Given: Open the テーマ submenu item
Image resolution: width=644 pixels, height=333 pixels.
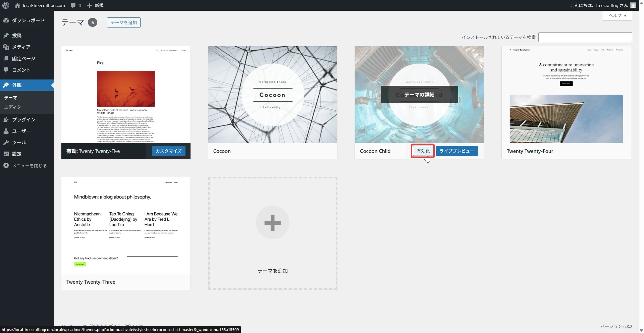Looking at the screenshot, I should (10, 98).
